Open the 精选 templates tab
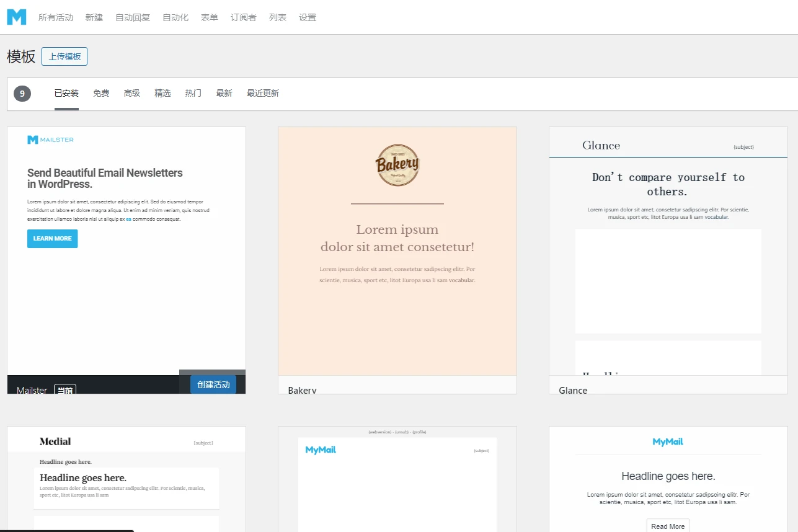This screenshot has height=532, width=798. click(162, 93)
